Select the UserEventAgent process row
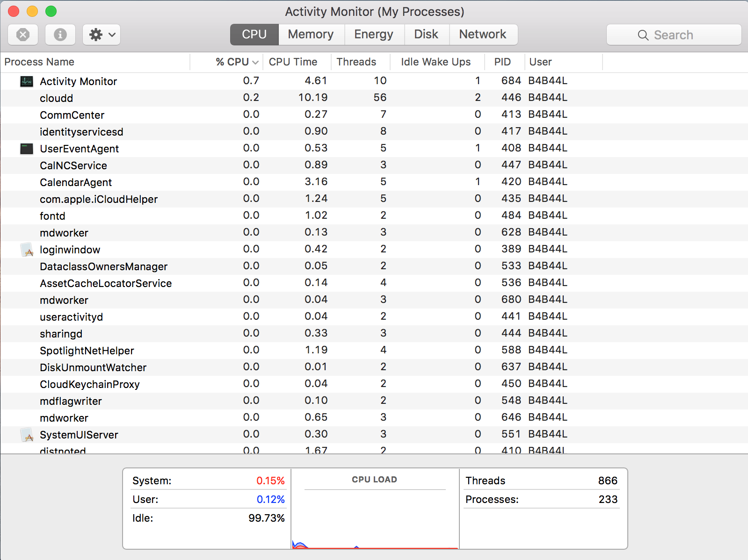 coord(374,149)
